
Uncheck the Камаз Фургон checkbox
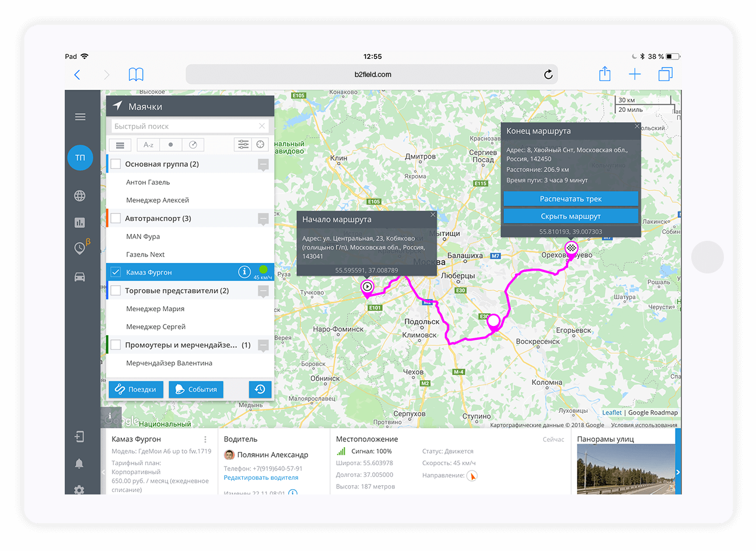116,272
